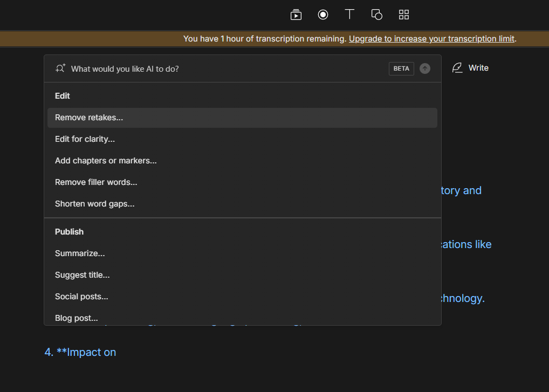Select Remove filler words option

[x=96, y=182]
